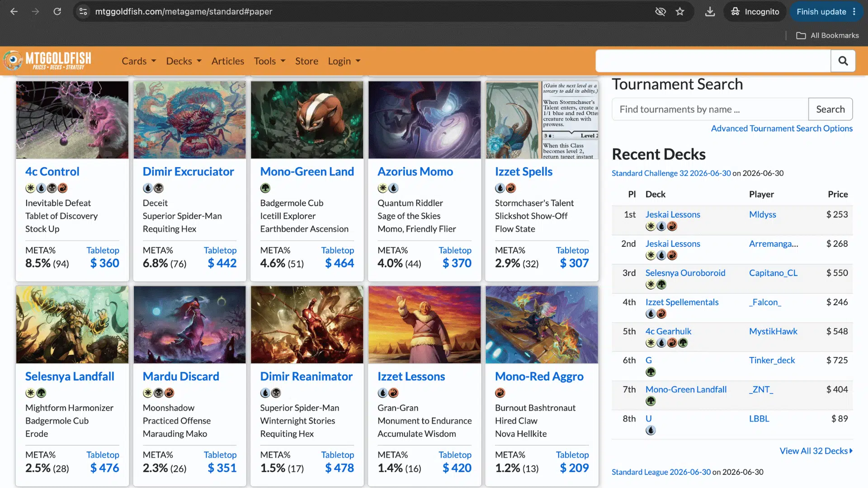Click the red mana symbol under Mono-Red Aggro
This screenshot has width=868, height=488.
click(500, 393)
